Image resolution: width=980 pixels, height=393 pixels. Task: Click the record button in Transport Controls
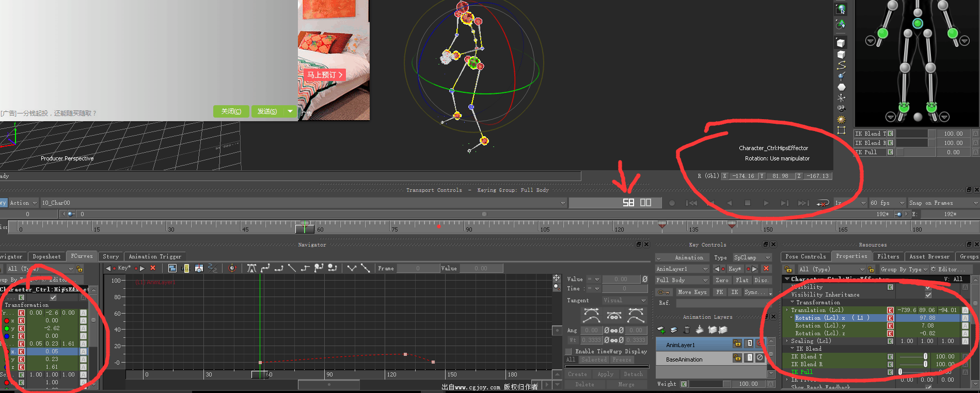tap(672, 203)
